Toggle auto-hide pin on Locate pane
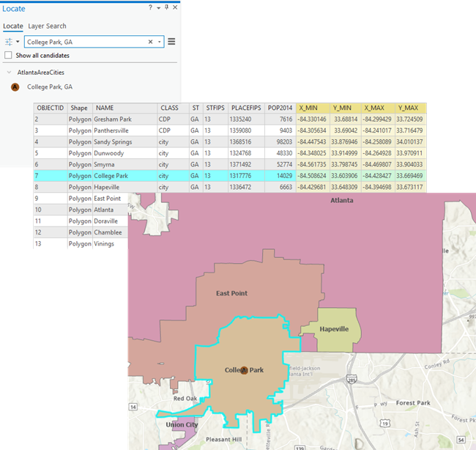The width and height of the screenshot is (476, 450). click(x=166, y=8)
